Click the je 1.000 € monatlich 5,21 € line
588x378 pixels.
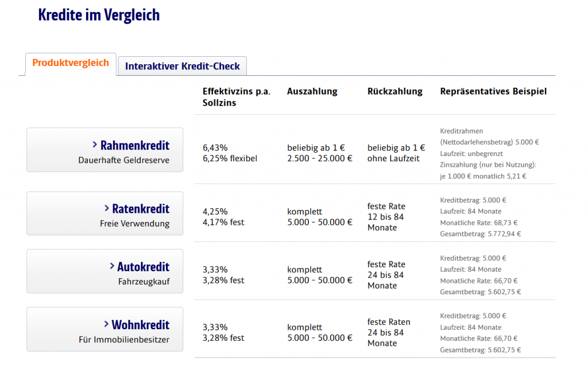coord(483,176)
